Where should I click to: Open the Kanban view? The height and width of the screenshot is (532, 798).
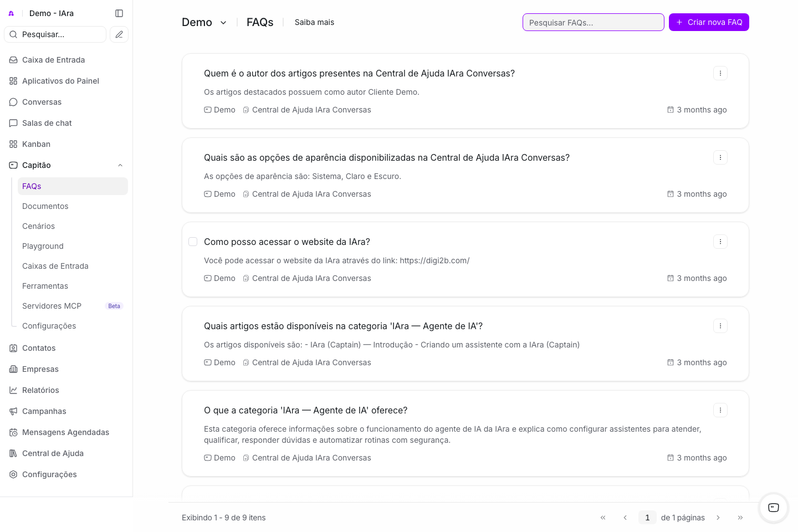coord(66,144)
